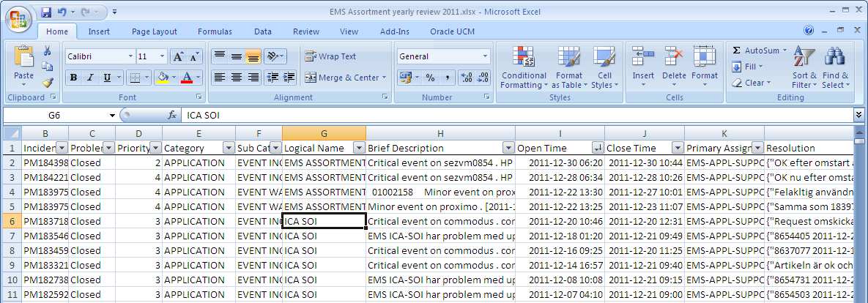Screen dimensions: 868x303
Task: Open the Clear options
Action: point(752,83)
